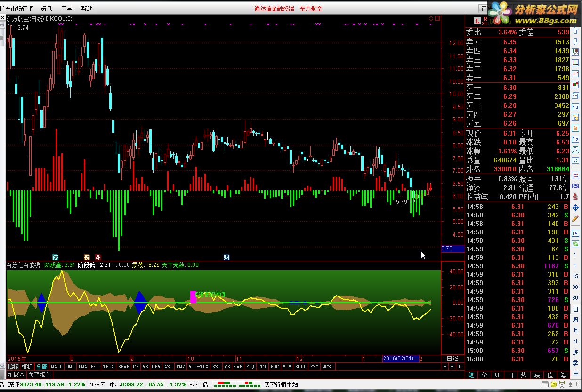Select the 筹 tab under tick list
The width and height of the screenshot is (582, 392).
click(x=563, y=375)
